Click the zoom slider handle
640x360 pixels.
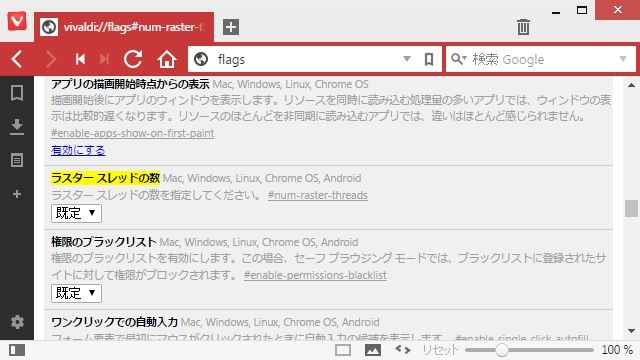point(502,350)
